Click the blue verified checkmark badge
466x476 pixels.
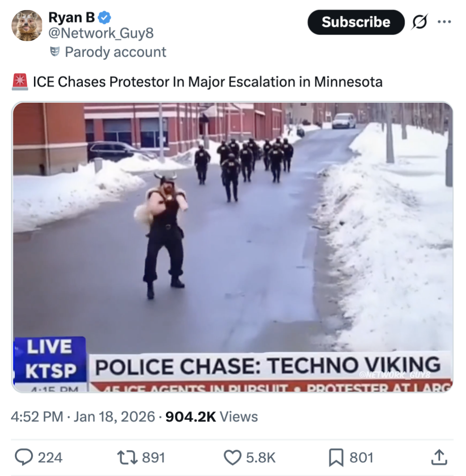(x=105, y=18)
